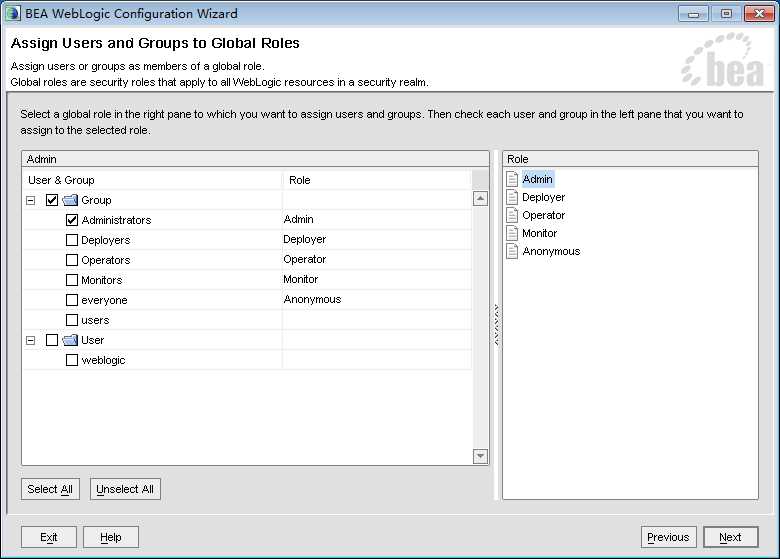Go to the Previous wizard page
This screenshot has height=559, width=780.
point(669,537)
